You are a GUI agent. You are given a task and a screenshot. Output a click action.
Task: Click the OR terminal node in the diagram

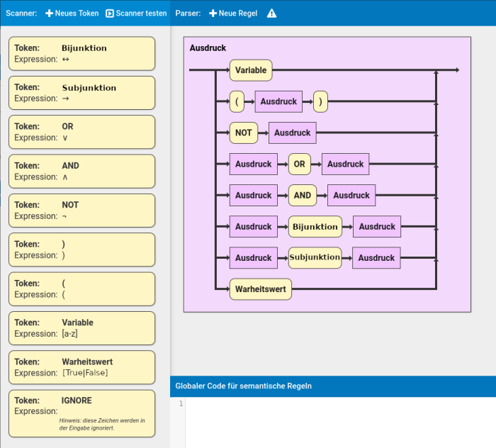tap(300, 164)
